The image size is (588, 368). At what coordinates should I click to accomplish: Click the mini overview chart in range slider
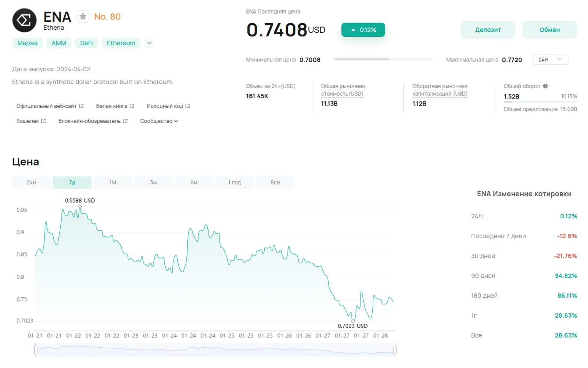pos(215,350)
